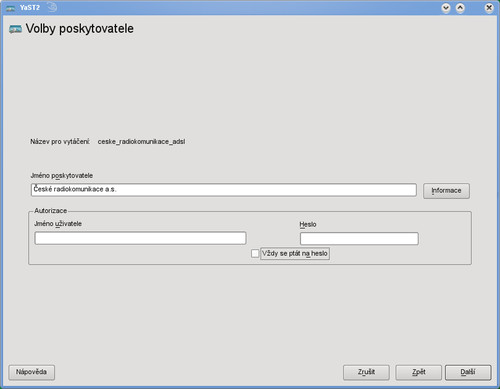Enable the Vždy se ptát na heslo checkbox
The width and height of the screenshot is (500, 389).
(x=255, y=253)
